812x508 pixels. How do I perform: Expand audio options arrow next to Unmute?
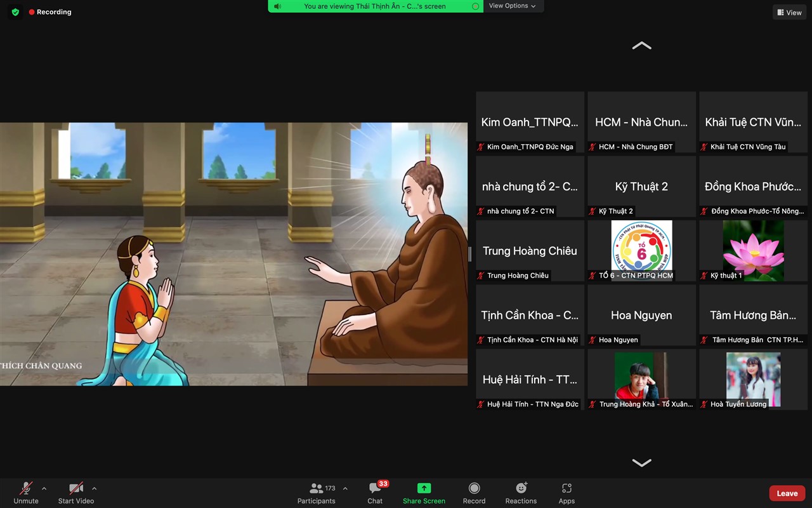[44, 488]
